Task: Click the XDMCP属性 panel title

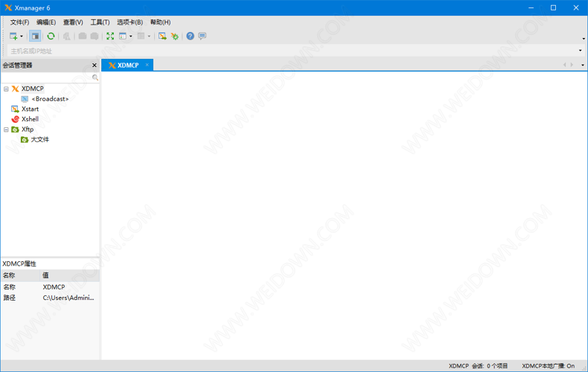Action: pyautogui.click(x=19, y=263)
